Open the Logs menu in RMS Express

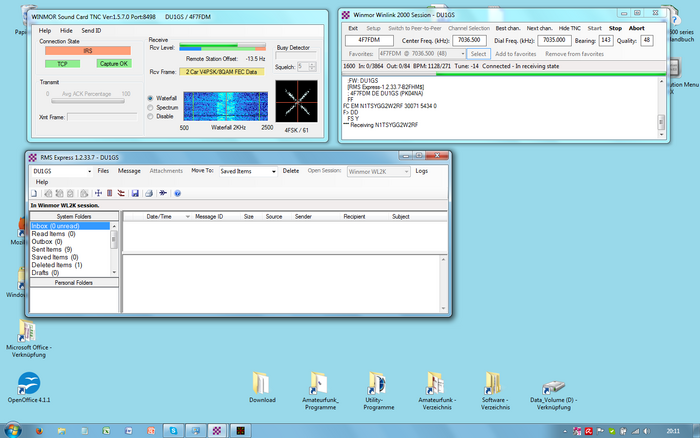click(421, 171)
